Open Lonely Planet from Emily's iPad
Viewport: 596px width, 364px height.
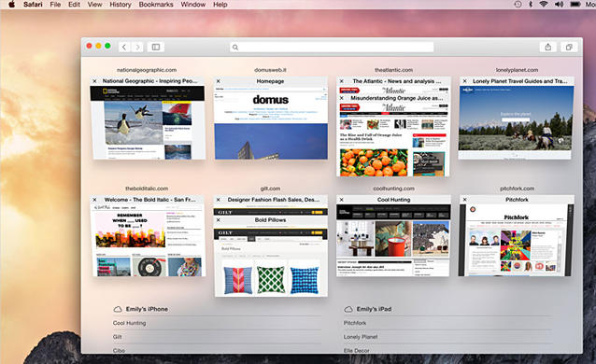click(x=361, y=337)
